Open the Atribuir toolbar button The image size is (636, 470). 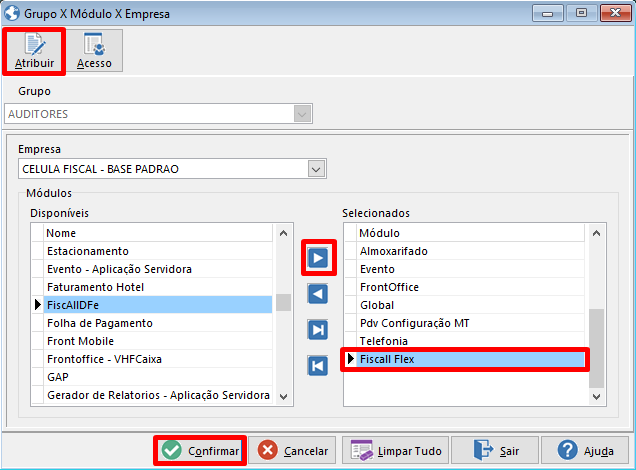pyautogui.click(x=34, y=51)
